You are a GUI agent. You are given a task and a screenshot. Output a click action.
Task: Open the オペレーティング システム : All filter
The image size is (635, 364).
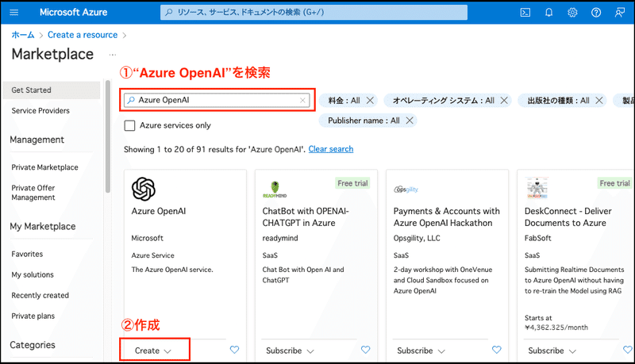[x=444, y=100]
